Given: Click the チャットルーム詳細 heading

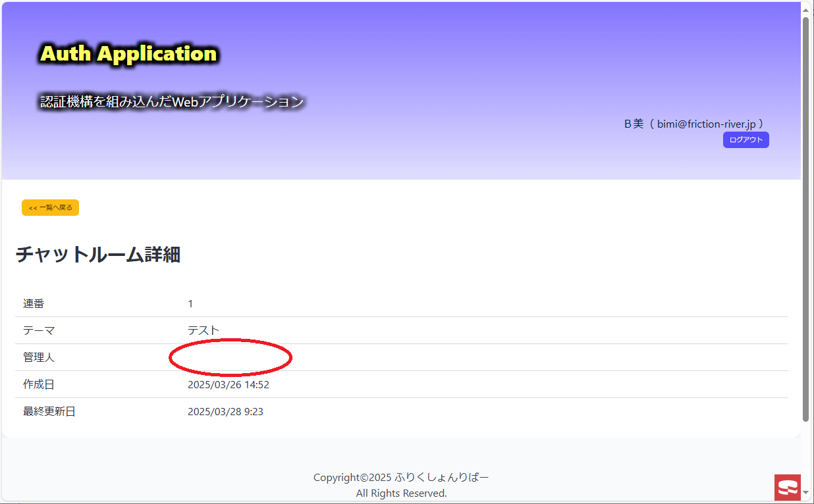Looking at the screenshot, I should click(97, 255).
